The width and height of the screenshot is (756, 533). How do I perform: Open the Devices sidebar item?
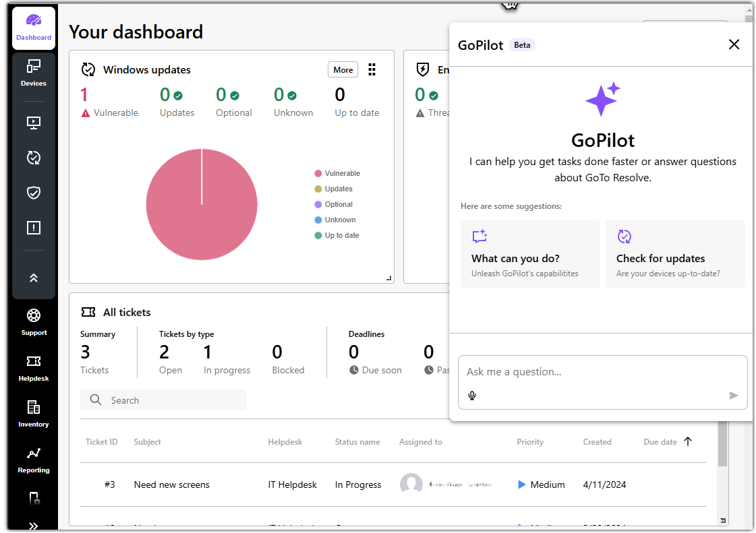coord(34,72)
